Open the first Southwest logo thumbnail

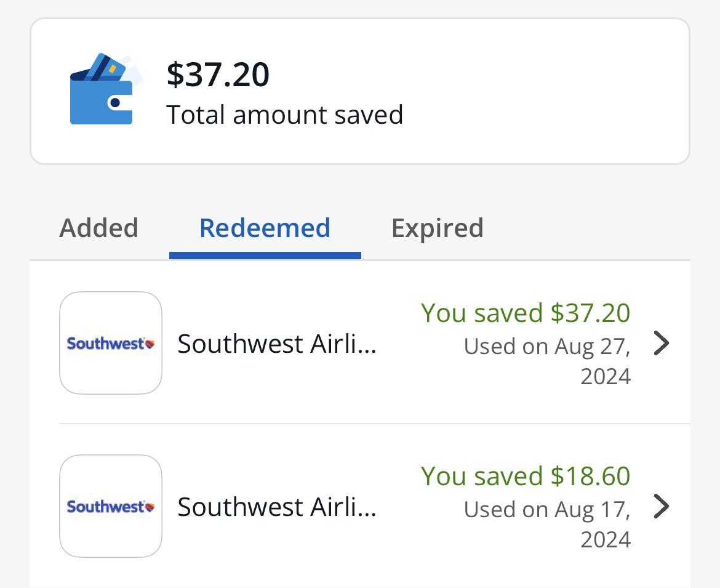[111, 343]
